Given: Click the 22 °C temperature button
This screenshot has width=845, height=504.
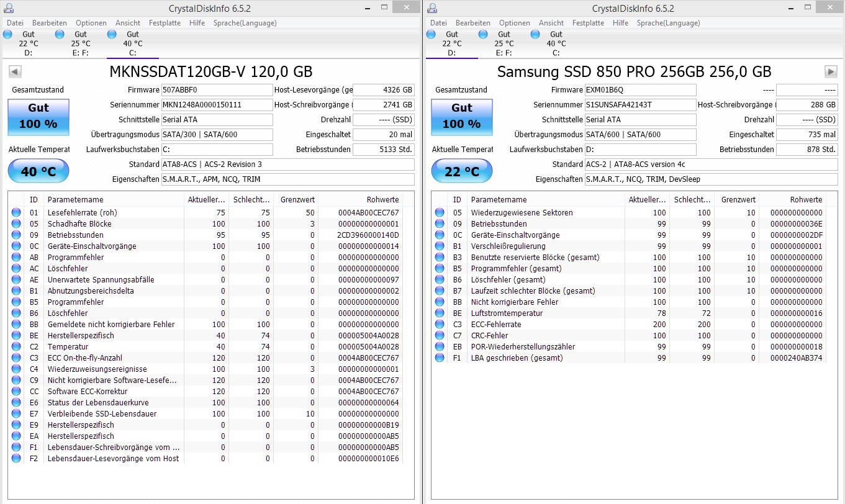Looking at the screenshot, I should tap(461, 172).
